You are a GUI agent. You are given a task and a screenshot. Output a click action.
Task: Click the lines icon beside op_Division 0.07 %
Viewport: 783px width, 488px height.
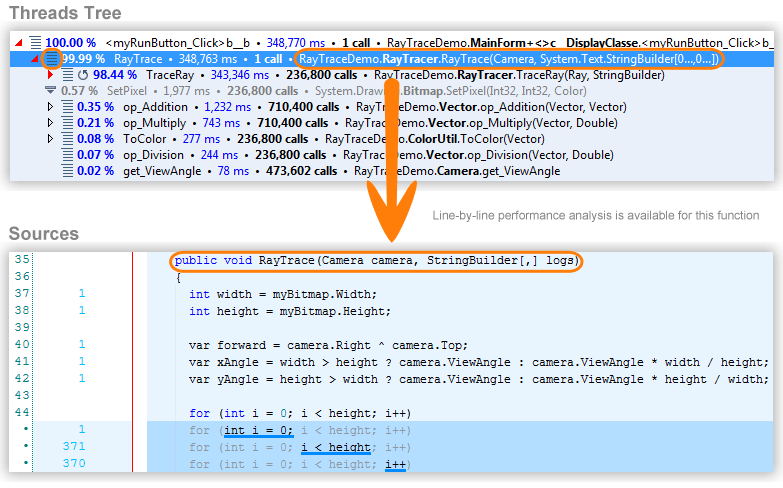66,155
